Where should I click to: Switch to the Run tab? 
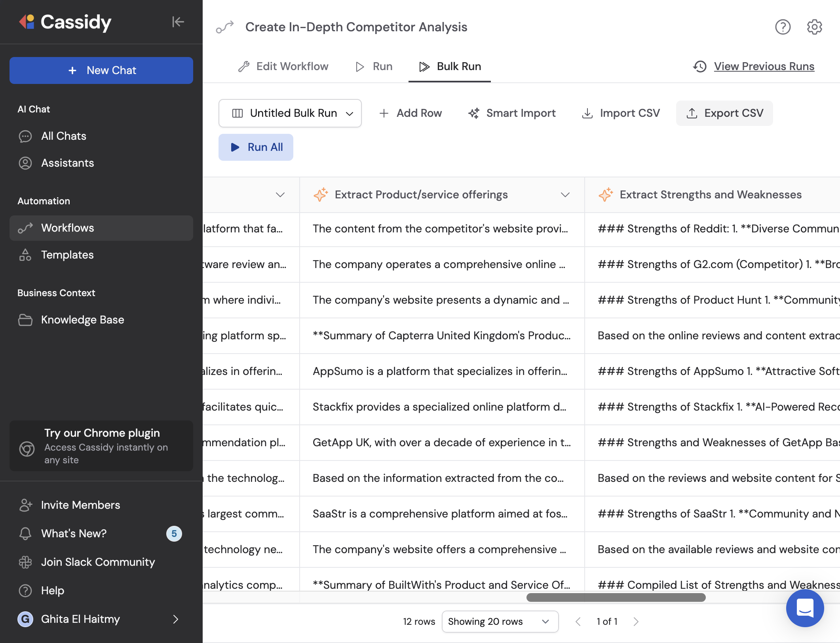click(374, 67)
